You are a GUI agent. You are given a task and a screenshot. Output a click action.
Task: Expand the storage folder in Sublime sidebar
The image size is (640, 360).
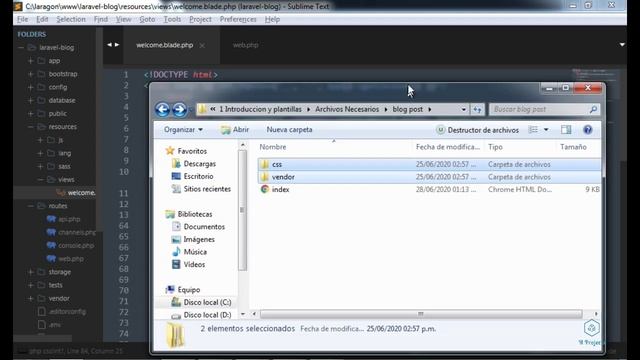point(31,272)
